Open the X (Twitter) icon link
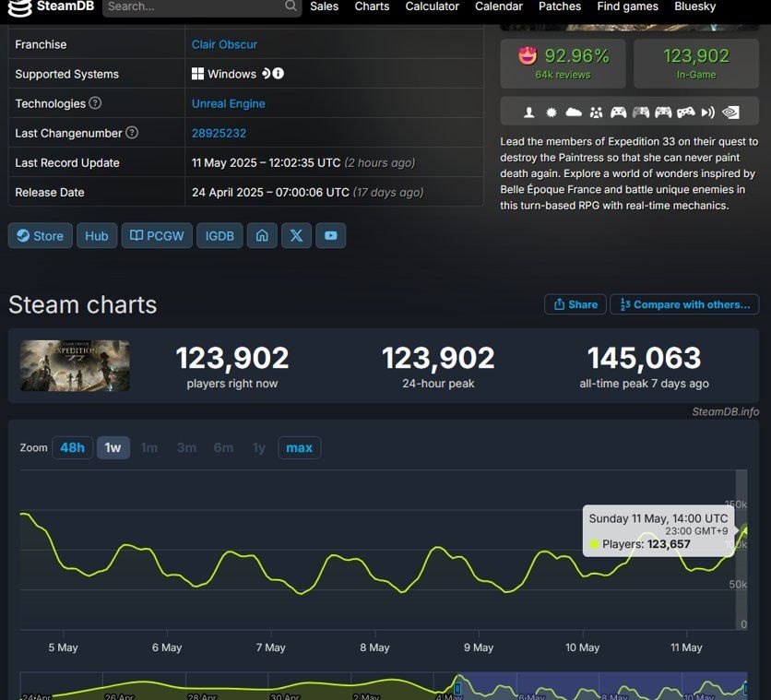 point(296,235)
